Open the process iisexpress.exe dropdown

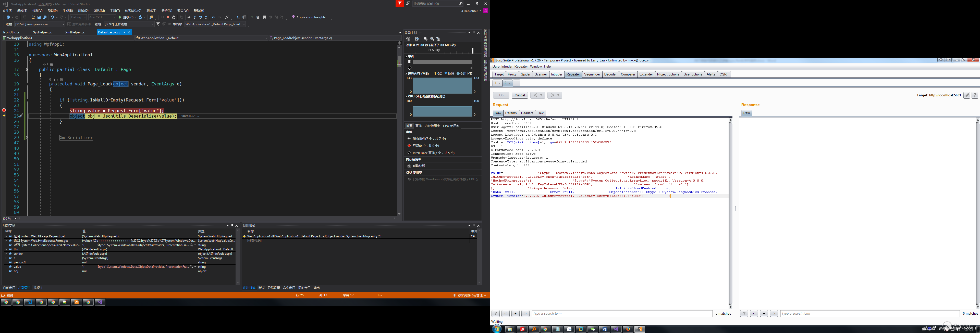coord(63,24)
